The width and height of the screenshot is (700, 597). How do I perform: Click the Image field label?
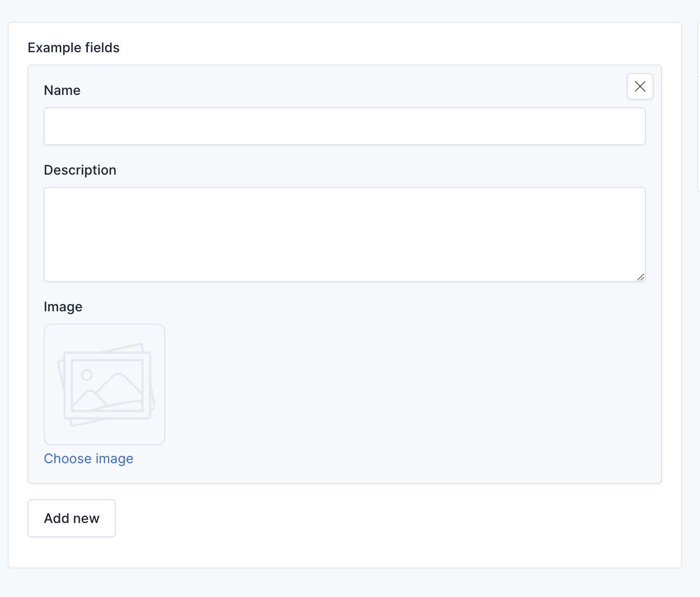coord(63,307)
